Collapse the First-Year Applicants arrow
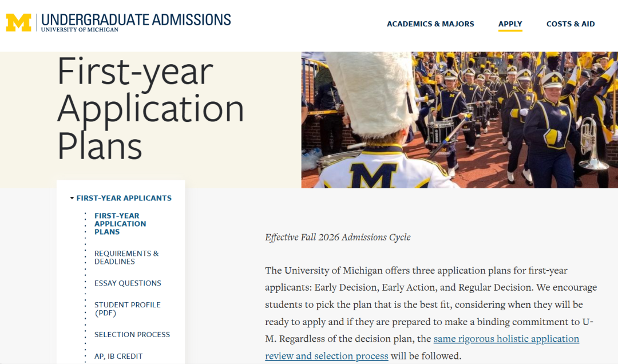The height and width of the screenshot is (364, 618). click(x=72, y=198)
